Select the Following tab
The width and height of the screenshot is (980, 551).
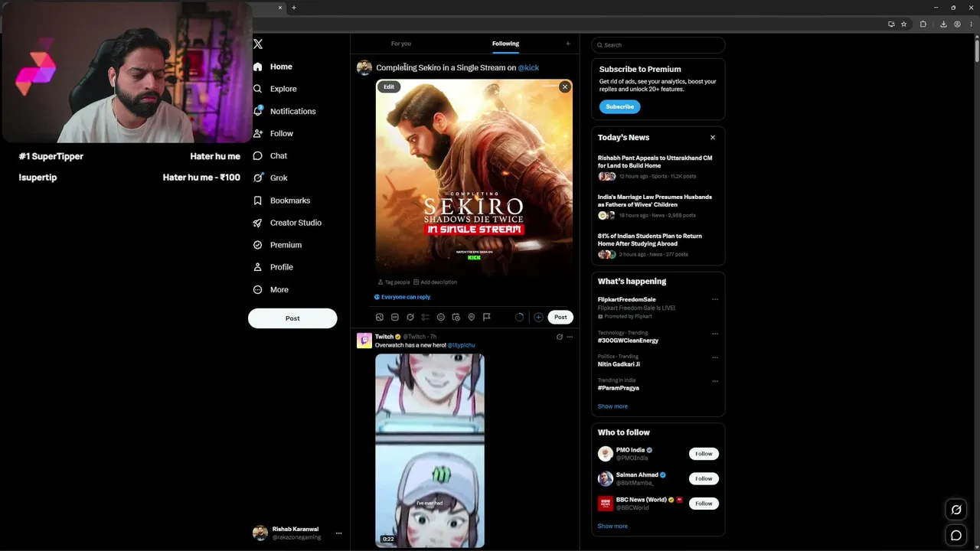pos(505,44)
